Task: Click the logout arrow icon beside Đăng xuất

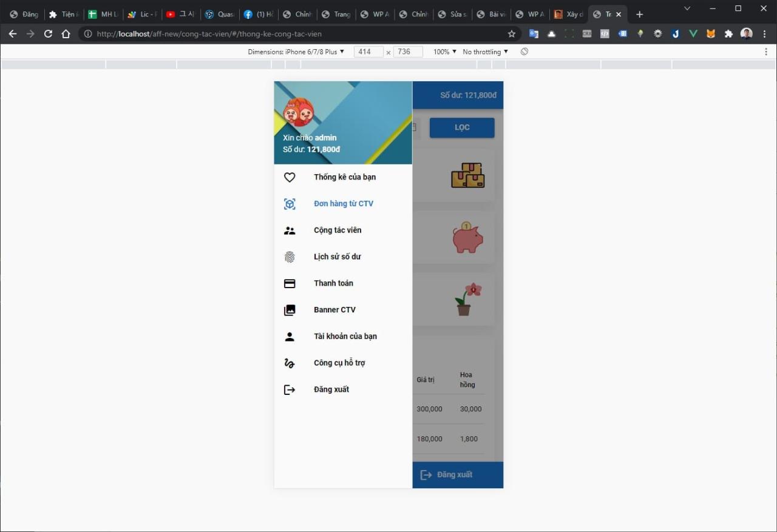Action: [290, 389]
